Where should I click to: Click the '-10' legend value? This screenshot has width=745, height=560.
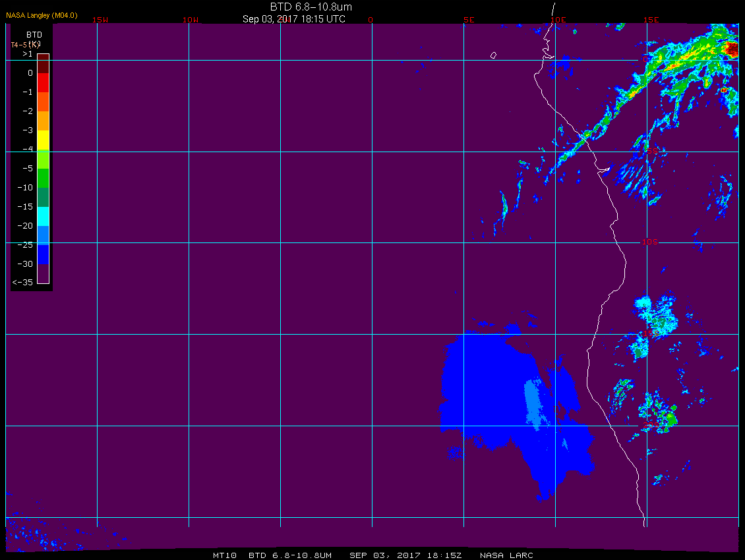pos(25,188)
